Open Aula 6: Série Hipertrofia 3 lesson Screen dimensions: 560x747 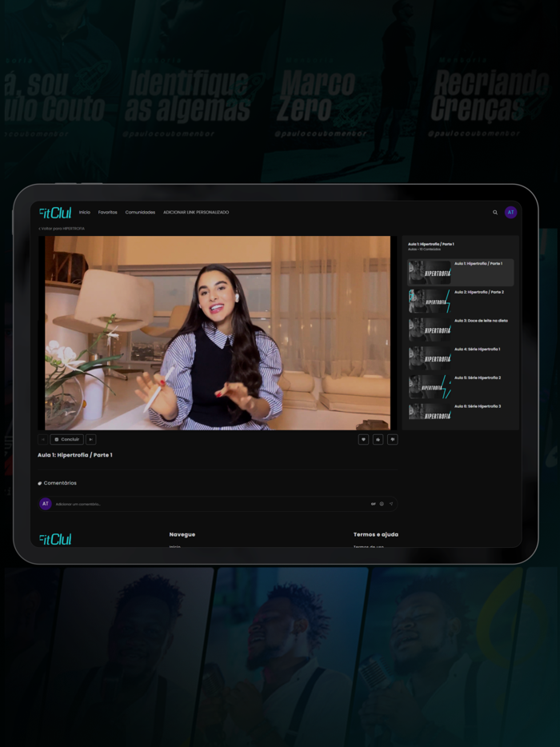pyautogui.click(x=460, y=412)
